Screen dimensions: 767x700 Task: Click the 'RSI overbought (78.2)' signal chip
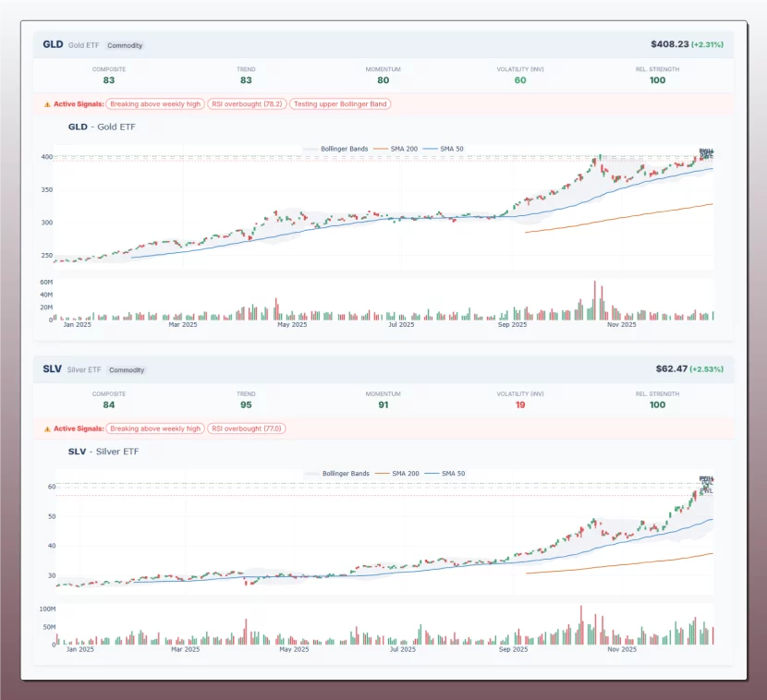[x=249, y=103]
